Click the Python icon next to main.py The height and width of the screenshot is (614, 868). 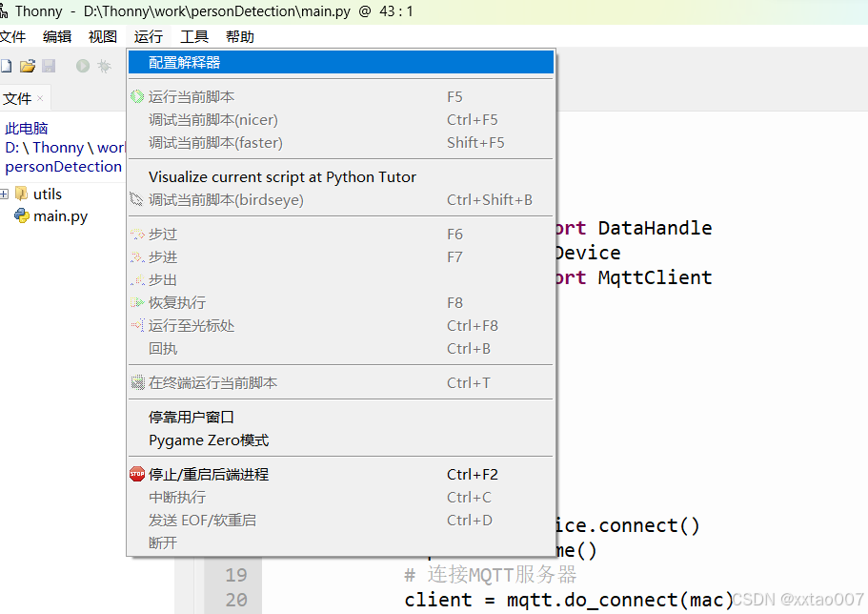pyautogui.click(x=23, y=215)
